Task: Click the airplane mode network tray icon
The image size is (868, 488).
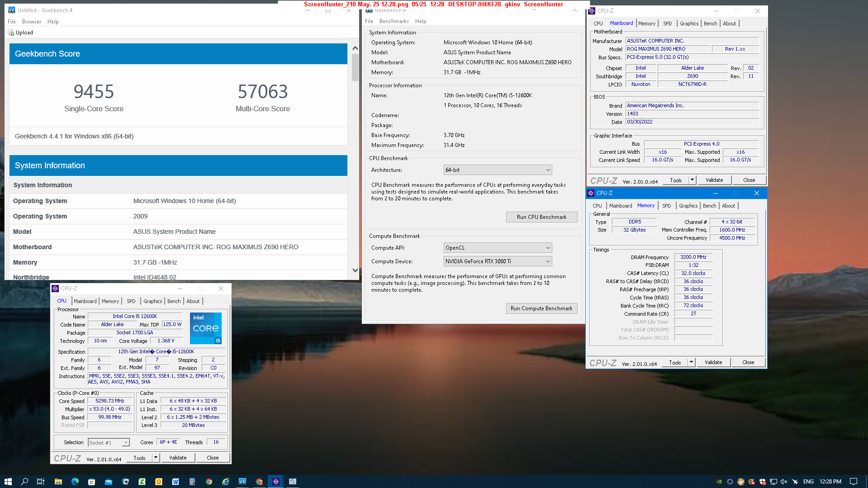Action: pos(795,482)
